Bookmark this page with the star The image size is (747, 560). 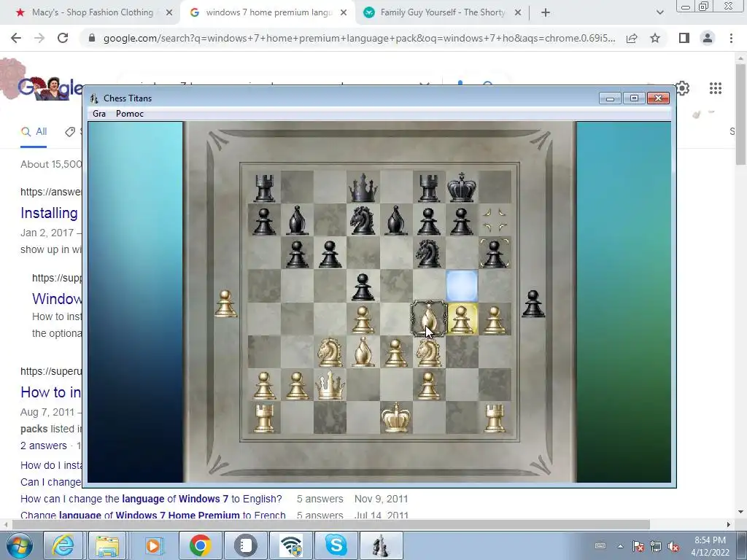[655, 38]
